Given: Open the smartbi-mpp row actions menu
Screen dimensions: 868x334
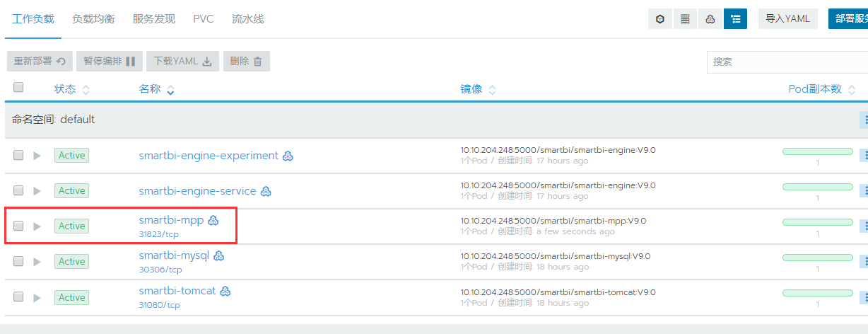Looking at the screenshot, I should (863, 226).
